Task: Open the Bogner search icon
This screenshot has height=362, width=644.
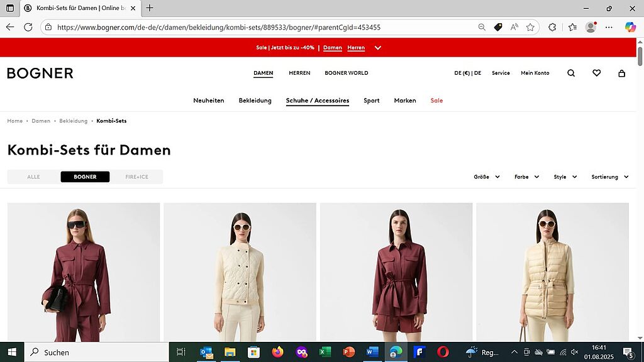Action: tap(571, 73)
